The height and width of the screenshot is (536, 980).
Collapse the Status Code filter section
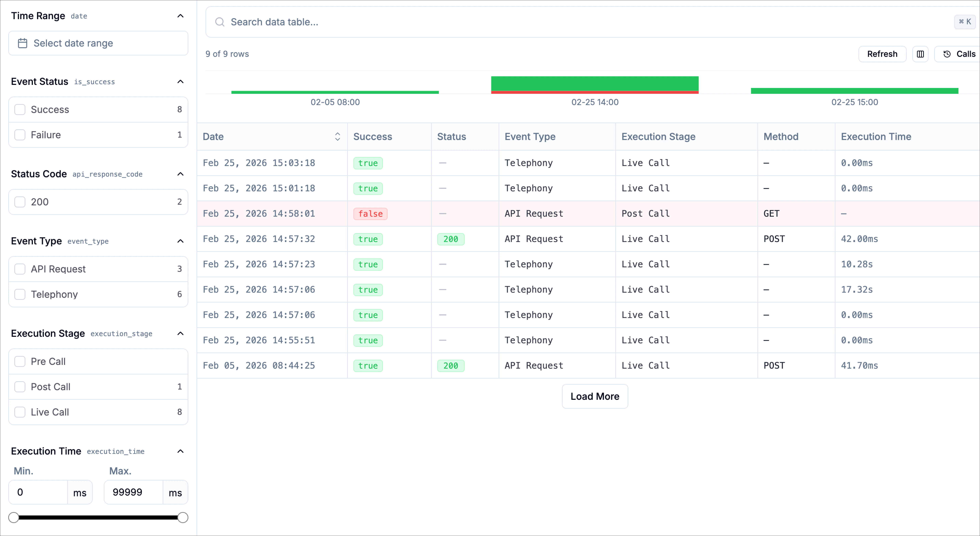(x=180, y=174)
